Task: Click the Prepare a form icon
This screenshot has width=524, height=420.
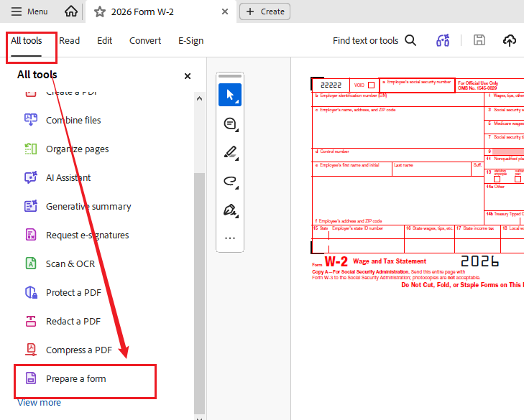Action: tap(31, 378)
